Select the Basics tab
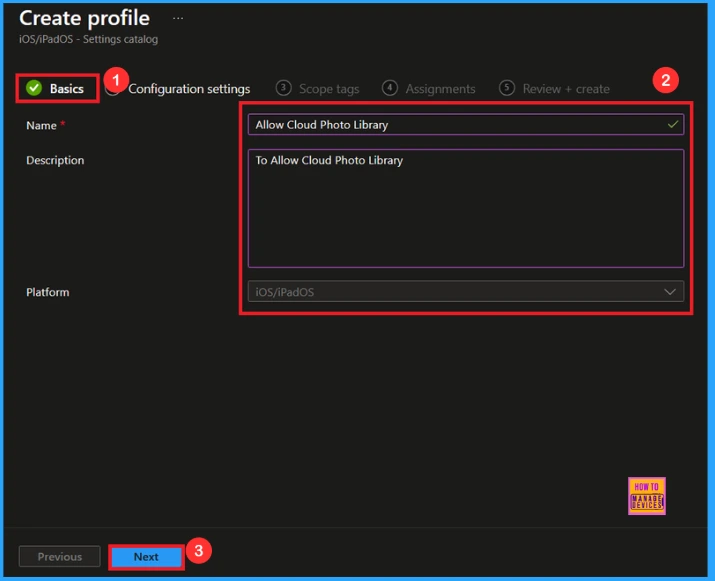715x581 pixels. (57, 88)
